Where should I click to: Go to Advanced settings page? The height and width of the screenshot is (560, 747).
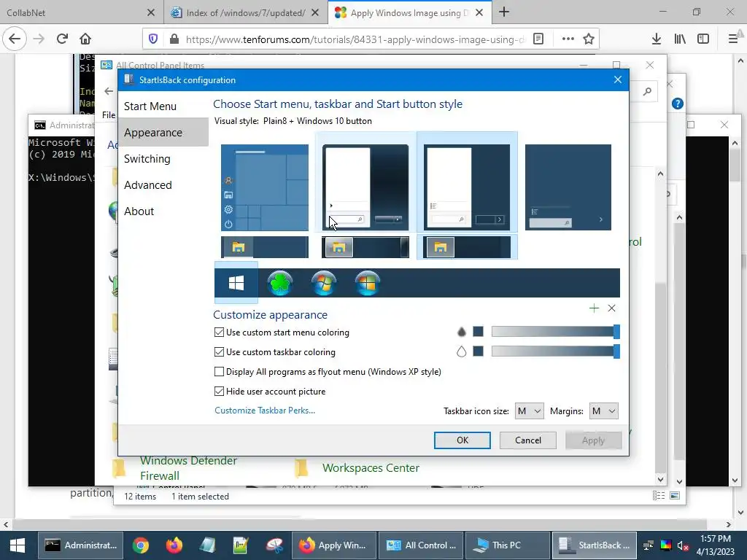147,184
